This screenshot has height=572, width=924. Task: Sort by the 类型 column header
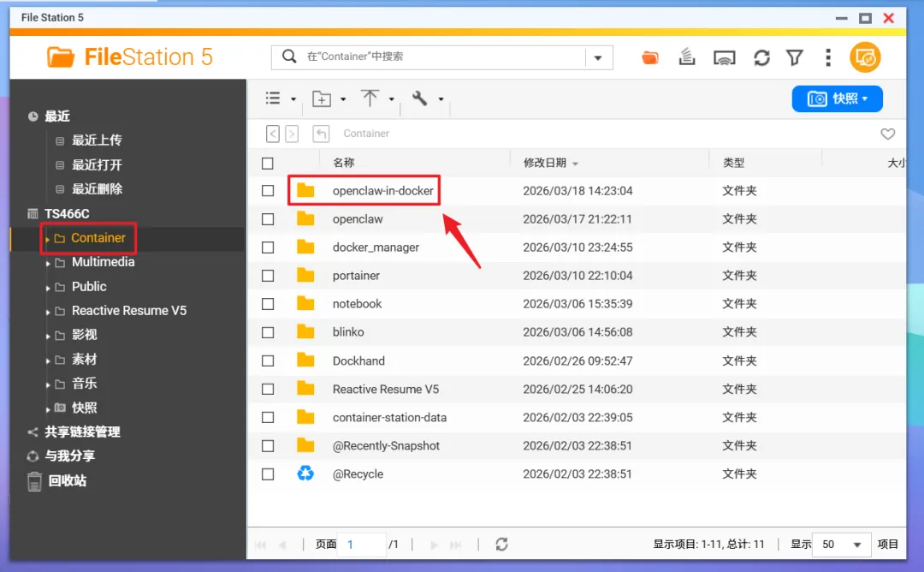coord(734,163)
